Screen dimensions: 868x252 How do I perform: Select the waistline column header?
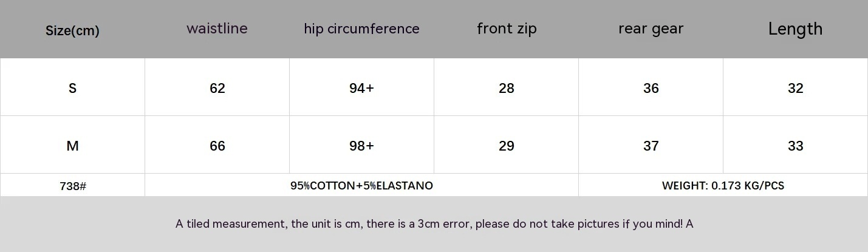coord(217,29)
